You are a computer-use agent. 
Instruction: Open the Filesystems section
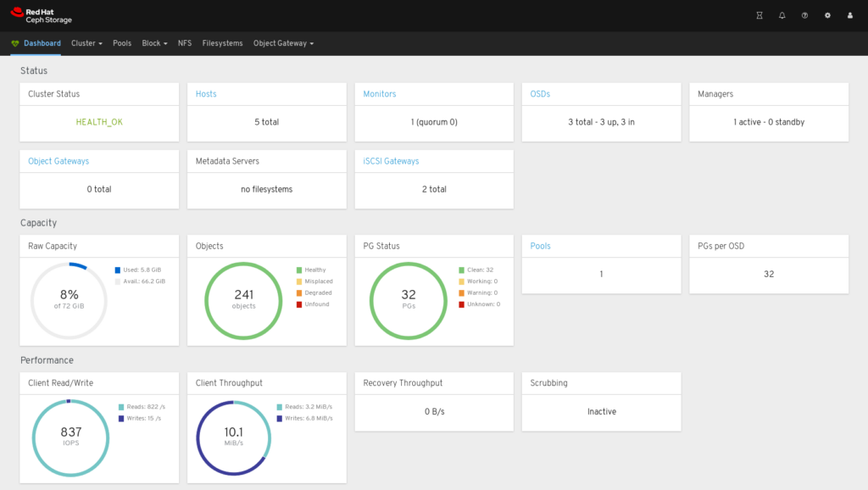[x=222, y=42]
